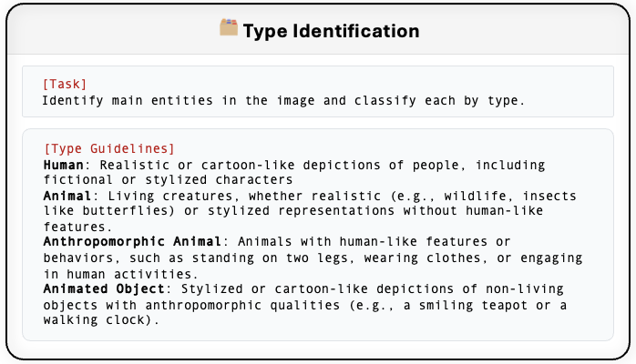The height and width of the screenshot is (364, 636).
Task: Click the 'Identify main entities' instruction sentence
Action: 283,100
